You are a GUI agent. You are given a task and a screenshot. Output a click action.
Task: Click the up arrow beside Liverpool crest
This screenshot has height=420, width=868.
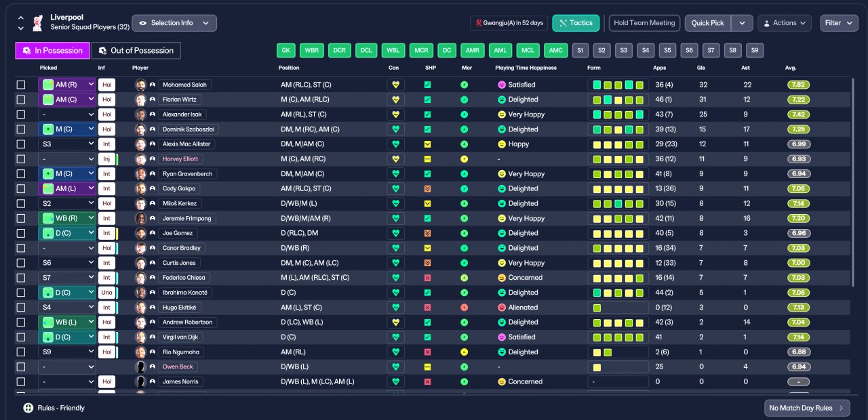pyautogui.click(x=20, y=18)
